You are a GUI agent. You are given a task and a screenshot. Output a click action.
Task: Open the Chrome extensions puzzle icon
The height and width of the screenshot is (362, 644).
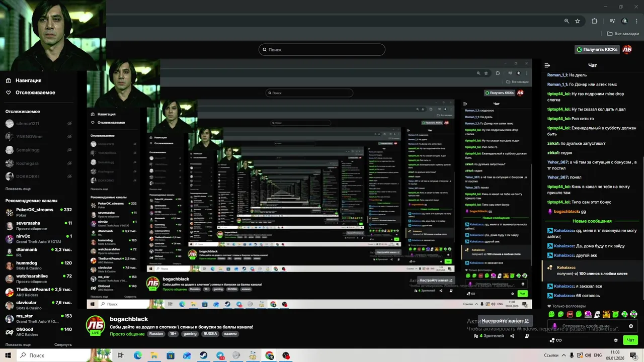pyautogui.click(x=594, y=21)
